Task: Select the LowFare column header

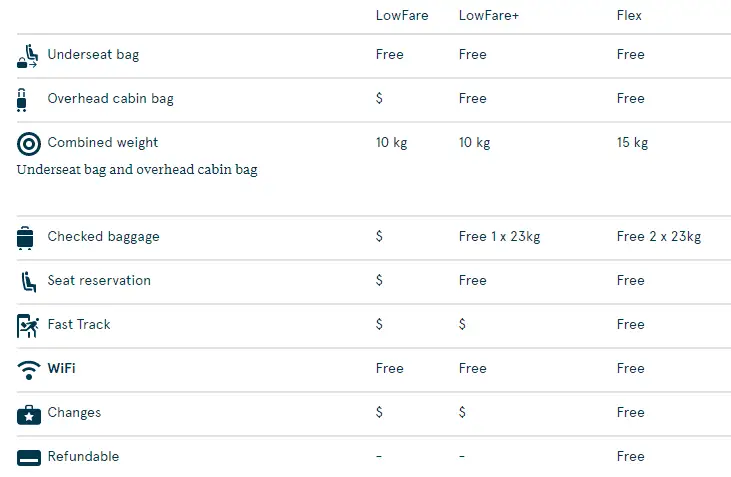Action: tap(402, 15)
